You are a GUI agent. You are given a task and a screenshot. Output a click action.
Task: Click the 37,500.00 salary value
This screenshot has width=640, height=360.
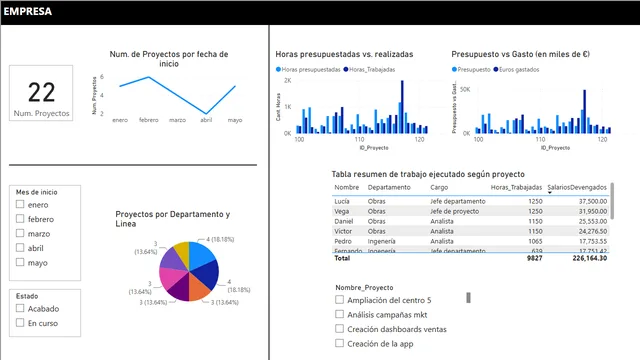[x=593, y=201]
